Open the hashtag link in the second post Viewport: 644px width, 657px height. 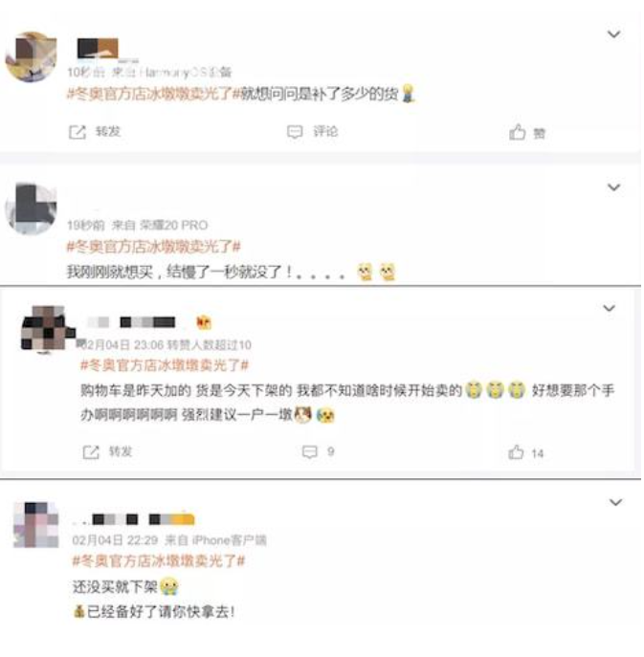coord(153,247)
